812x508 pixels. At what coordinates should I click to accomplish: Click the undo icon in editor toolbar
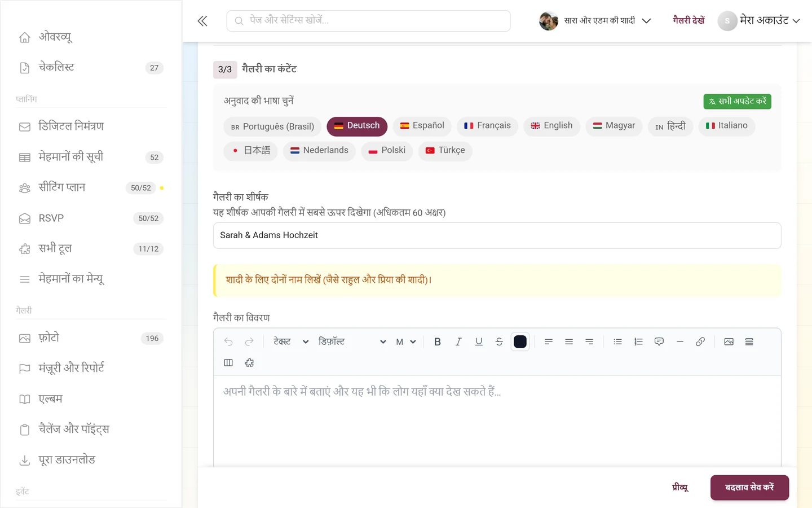click(228, 341)
